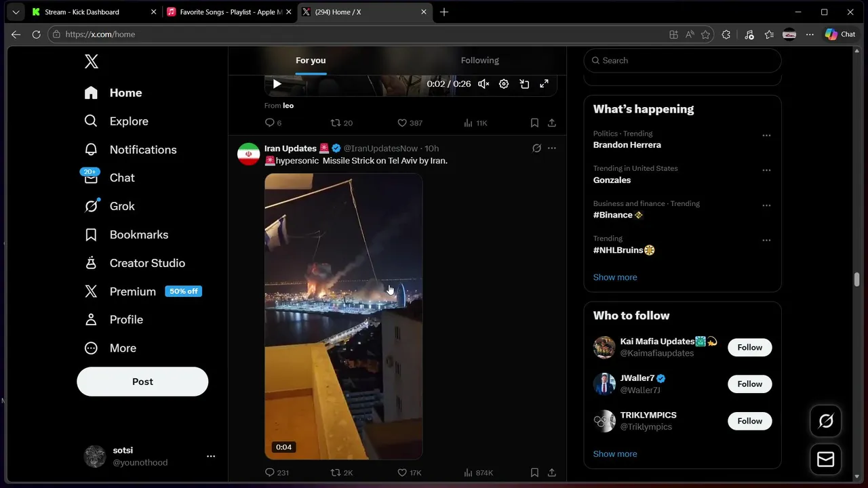Open options for #Binance trend
Viewport: 868px width, 488px height.
point(766,205)
